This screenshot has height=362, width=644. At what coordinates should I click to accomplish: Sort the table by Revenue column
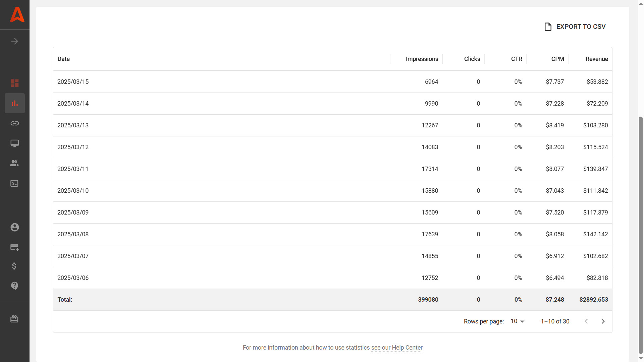pos(597,59)
